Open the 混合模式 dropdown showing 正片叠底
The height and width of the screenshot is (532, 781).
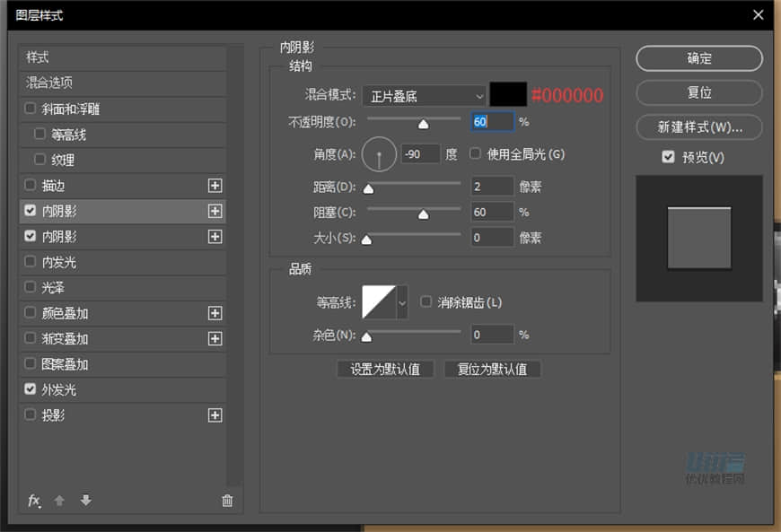coord(423,95)
